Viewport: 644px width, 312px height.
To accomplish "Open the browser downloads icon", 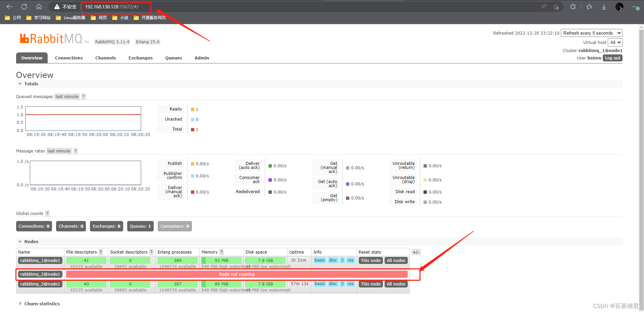I will tap(604, 7).
